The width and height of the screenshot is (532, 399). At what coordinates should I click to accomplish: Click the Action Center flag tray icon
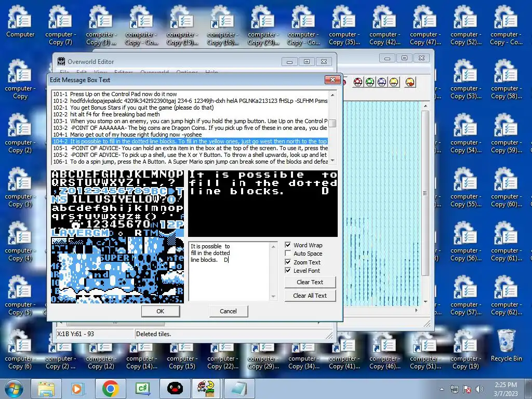click(x=467, y=389)
